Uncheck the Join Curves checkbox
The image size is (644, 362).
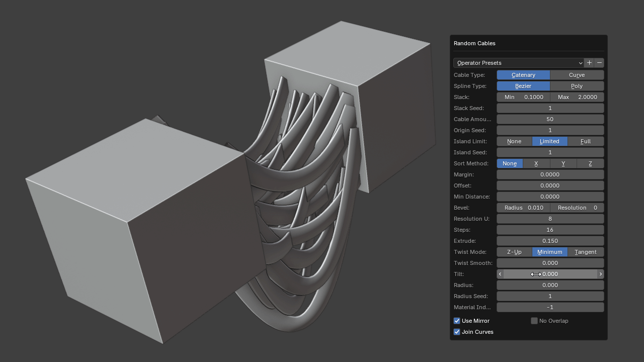click(x=457, y=332)
